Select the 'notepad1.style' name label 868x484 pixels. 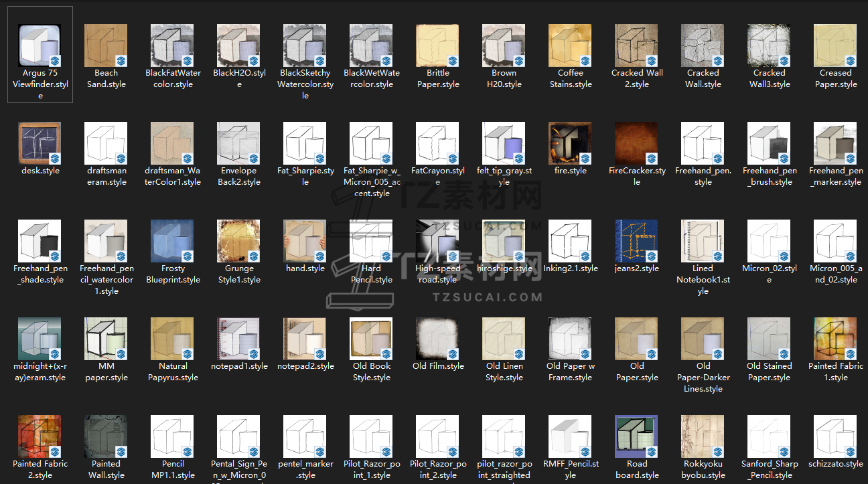pyautogui.click(x=239, y=366)
